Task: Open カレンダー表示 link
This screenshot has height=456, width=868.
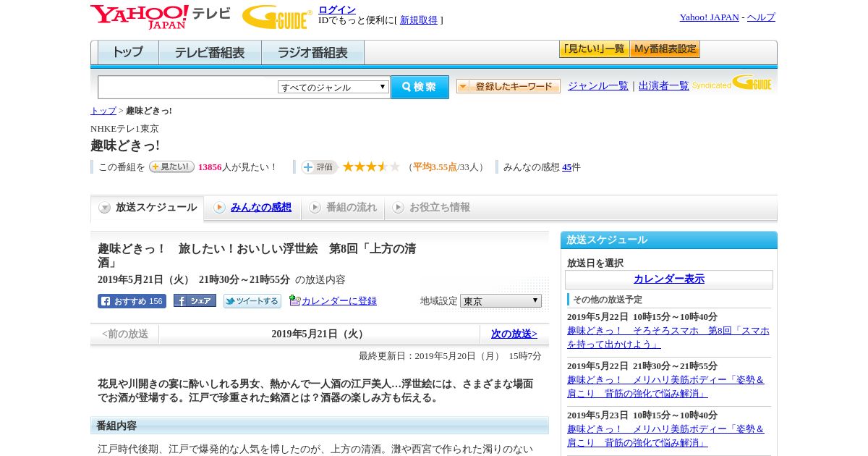Action: [669, 279]
